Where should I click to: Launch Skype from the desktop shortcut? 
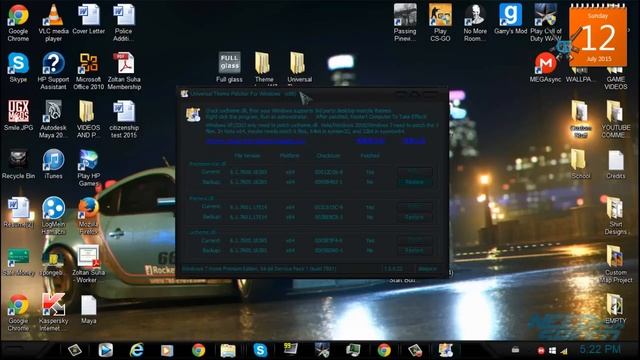tap(18, 67)
